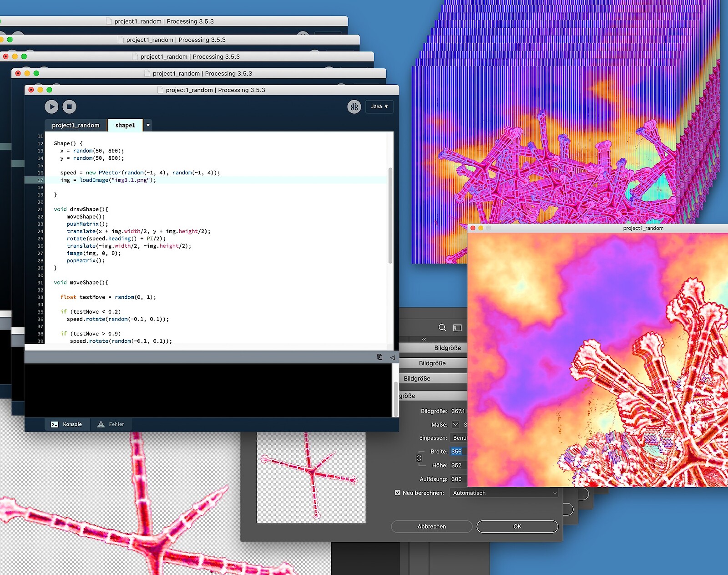Image resolution: width=728 pixels, height=575 pixels.
Task: Open the Automatisch resampling dropdown
Action: click(504, 493)
